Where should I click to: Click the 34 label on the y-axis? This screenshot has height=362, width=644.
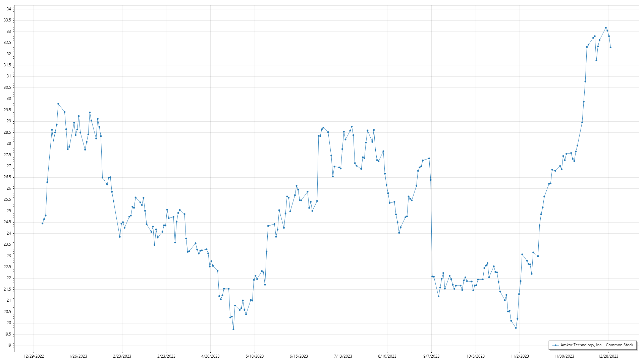(9, 9)
